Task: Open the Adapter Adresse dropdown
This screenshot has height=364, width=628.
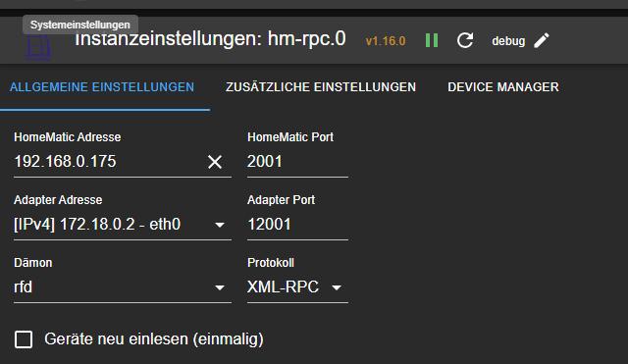Action: tap(123, 225)
